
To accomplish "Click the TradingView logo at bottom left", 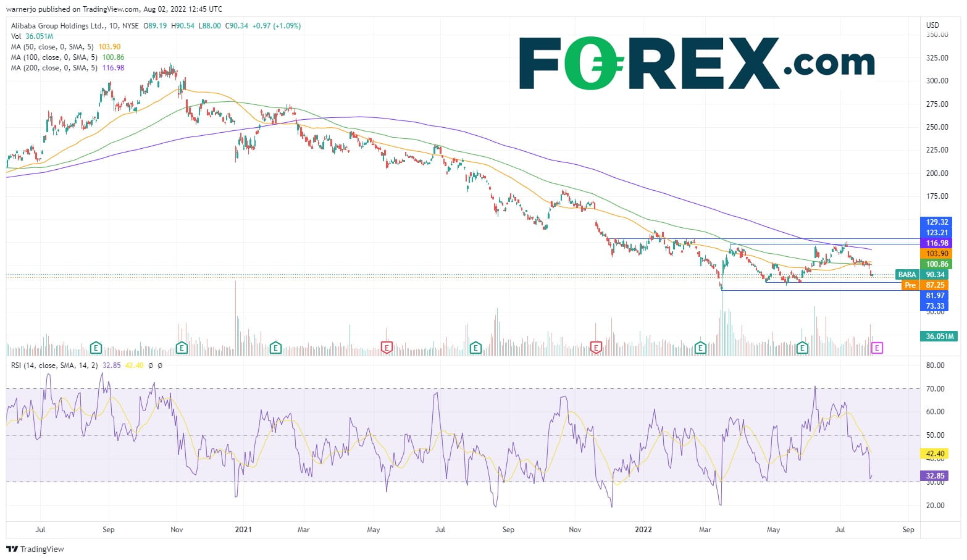I will [35, 549].
